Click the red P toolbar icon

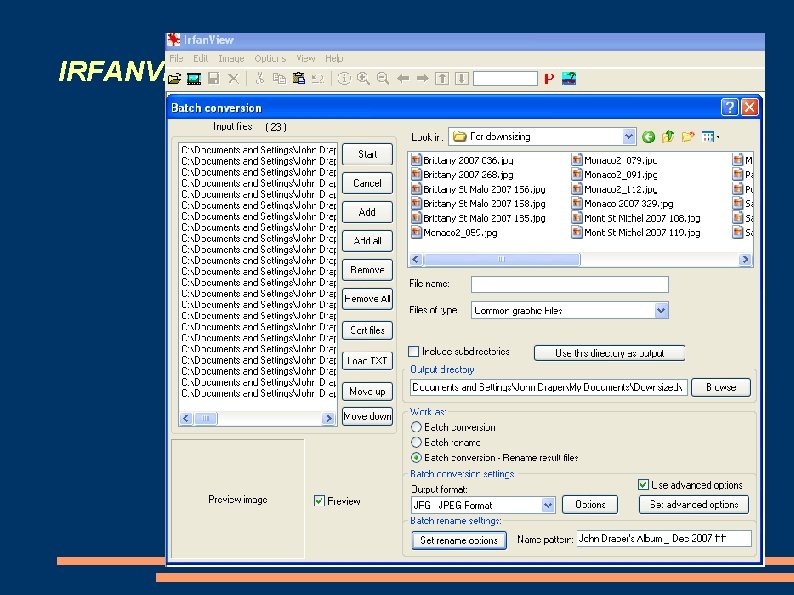point(549,78)
